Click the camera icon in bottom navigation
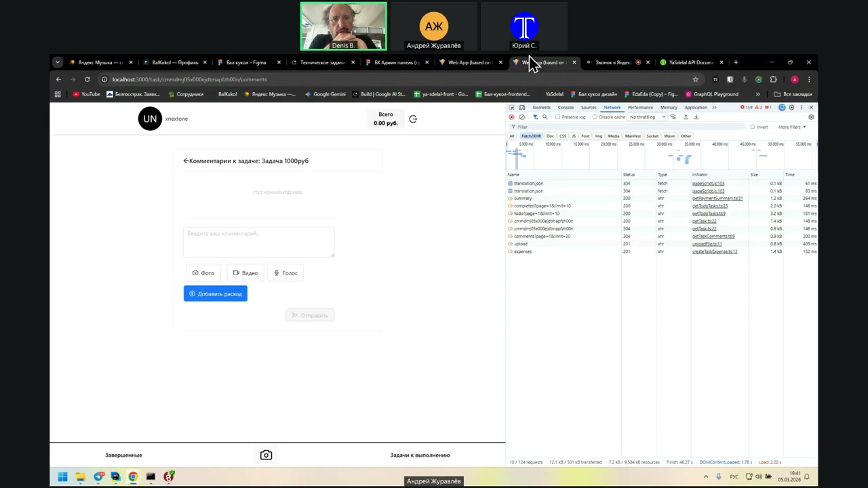The height and width of the screenshot is (488, 868). point(266,455)
